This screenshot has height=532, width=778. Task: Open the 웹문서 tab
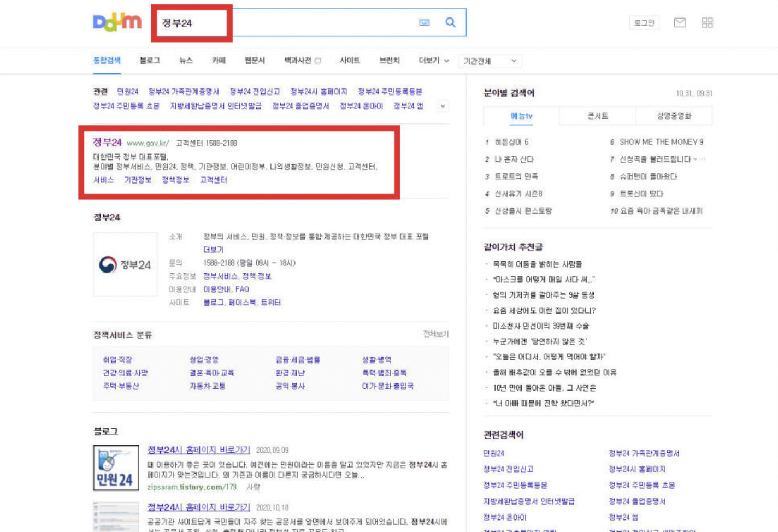click(x=255, y=61)
